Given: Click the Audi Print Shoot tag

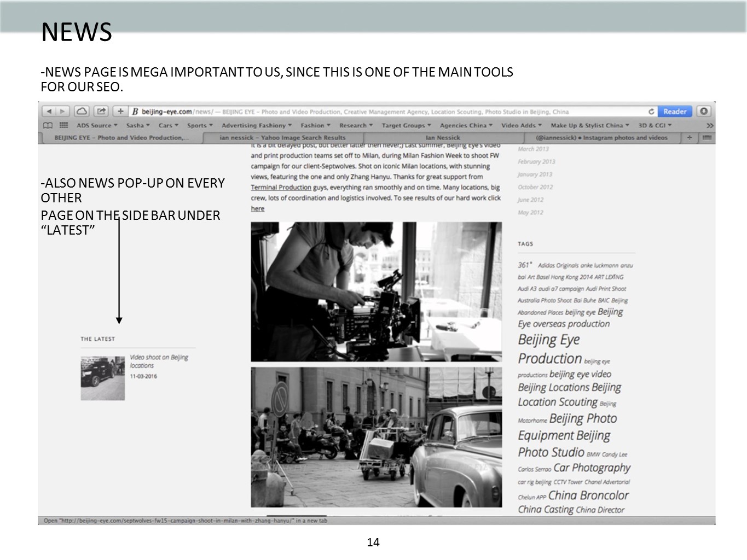Looking at the screenshot, I should tap(606, 289).
